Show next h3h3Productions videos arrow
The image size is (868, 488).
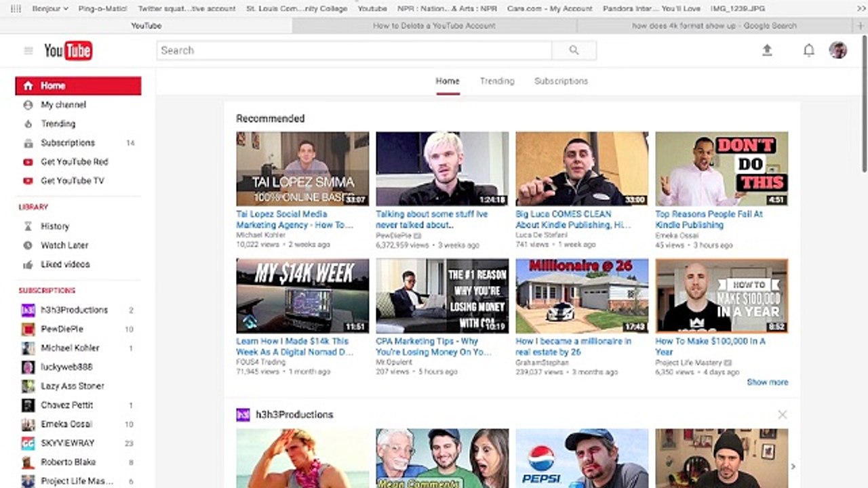click(x=793, y=466)
